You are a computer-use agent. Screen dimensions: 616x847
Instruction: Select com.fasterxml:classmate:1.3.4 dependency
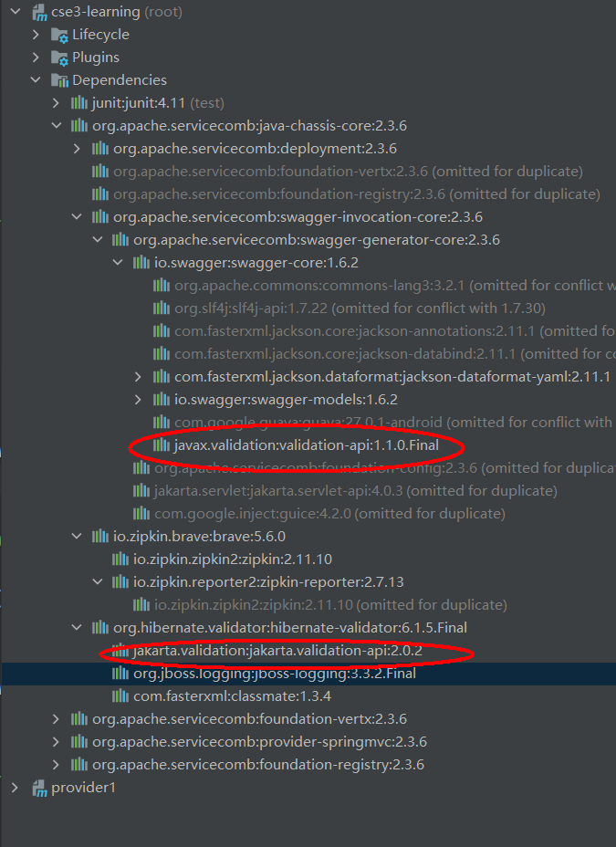pos(232,695)
